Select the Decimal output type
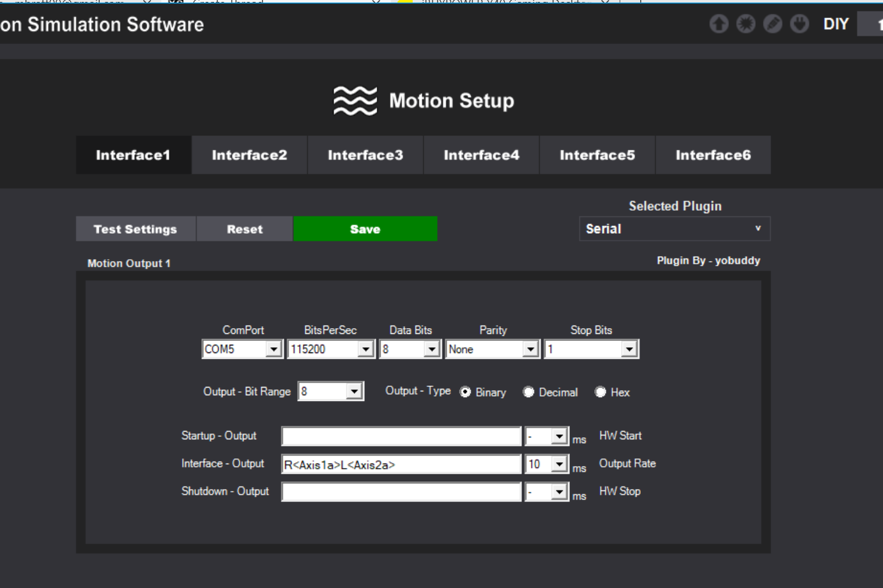 point(528,392)
